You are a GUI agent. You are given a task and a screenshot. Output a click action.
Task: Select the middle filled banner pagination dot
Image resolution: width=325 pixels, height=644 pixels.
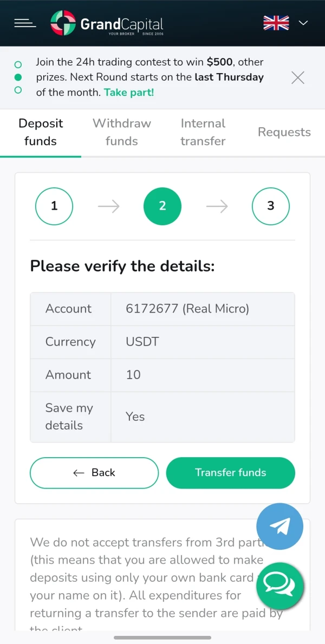pos(18,77)
